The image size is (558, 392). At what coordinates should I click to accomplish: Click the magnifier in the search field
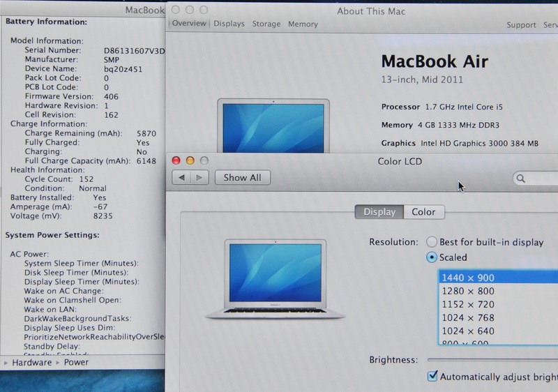click(x=520, y=179)
